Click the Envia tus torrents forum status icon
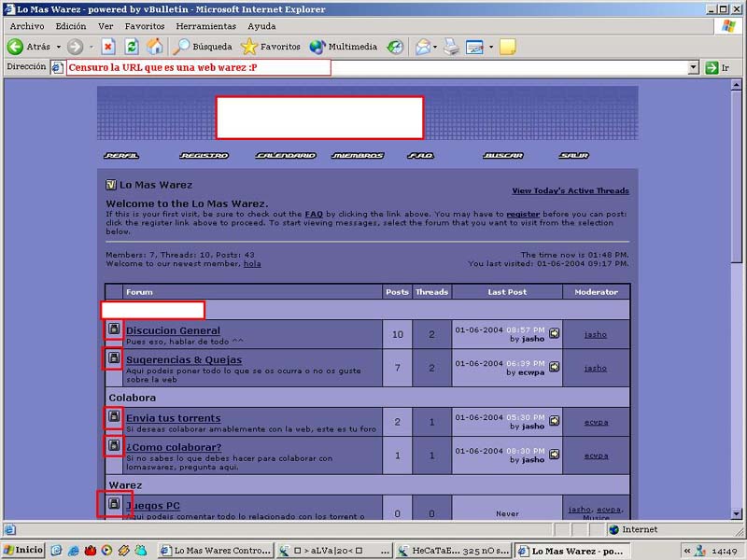The width and height of the screenshot is (747, 560). [114, 416]
